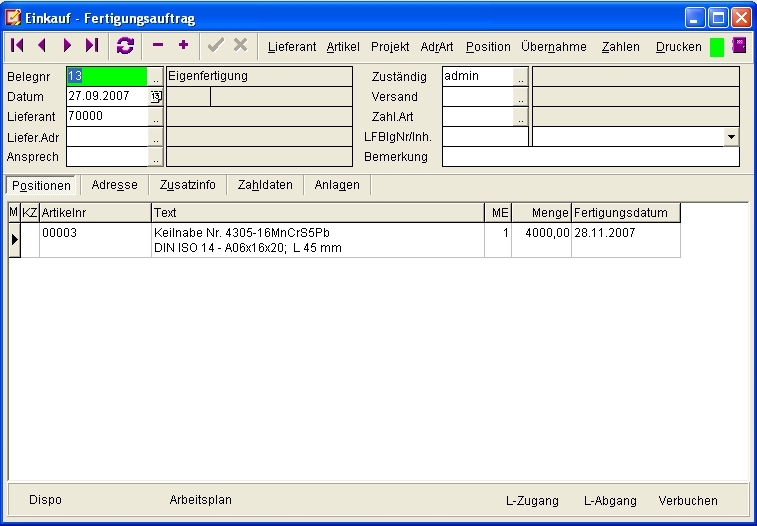
Task: Click the Verbuchen button
Action: pyautogui.click(x=687, y=500)
